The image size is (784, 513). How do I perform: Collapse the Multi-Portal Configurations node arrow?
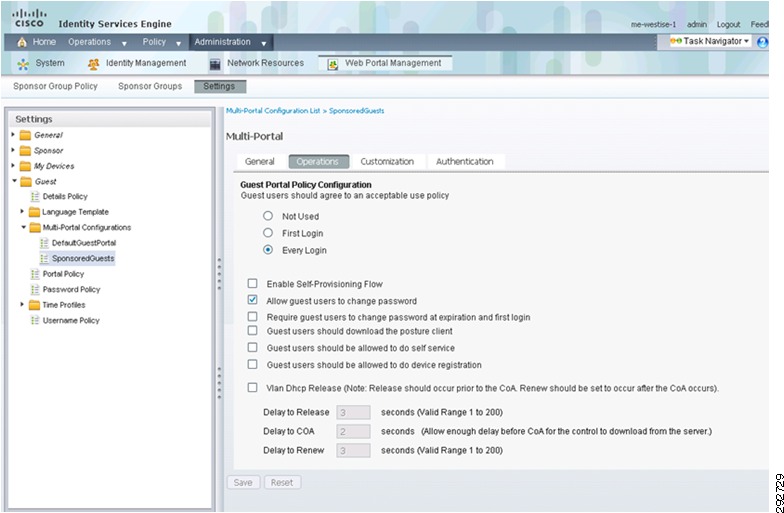pos(23,227)
